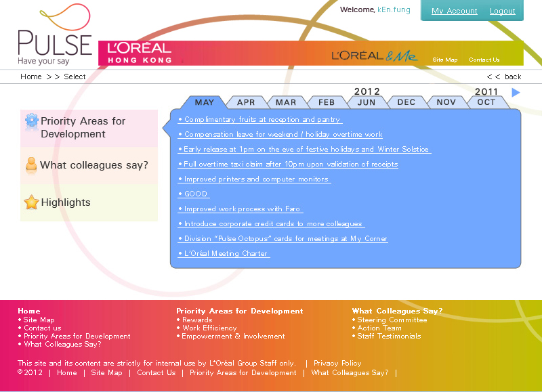Open the GOOD list item
The image size is (542, 392).
coord(194,194)
